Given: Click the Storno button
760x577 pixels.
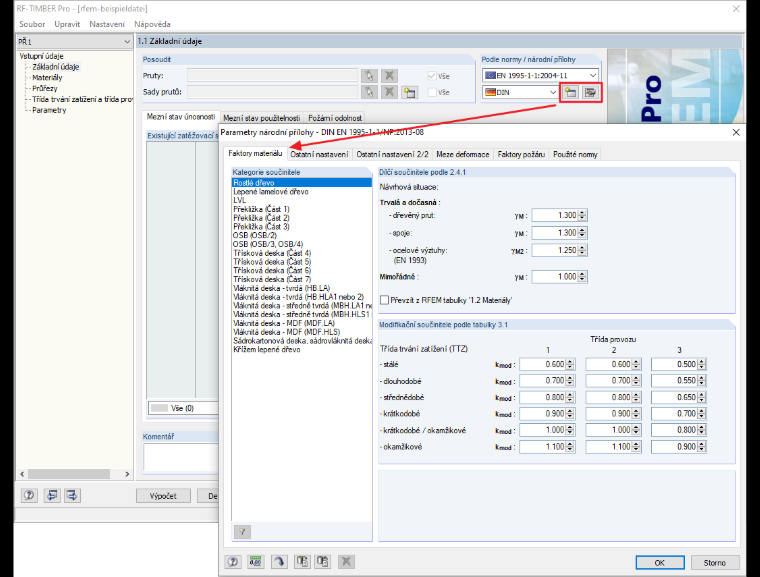Looking at the screenshot, I should pyautogui.click(x=715, y=562).
